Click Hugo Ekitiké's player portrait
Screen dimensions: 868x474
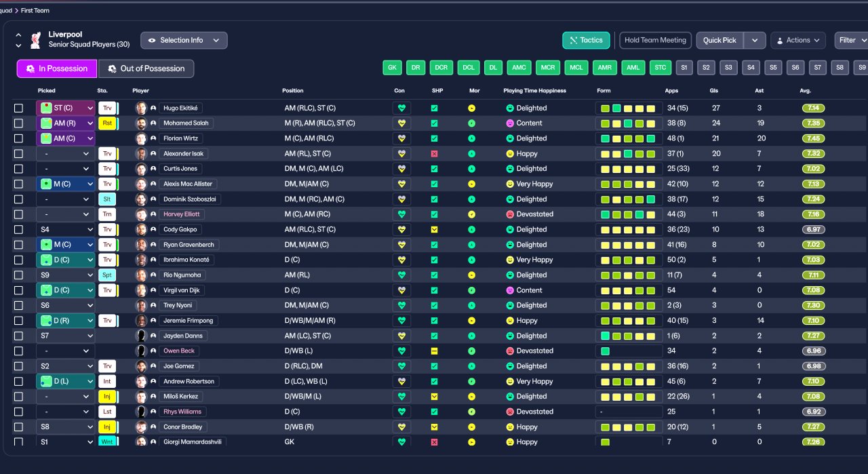click(141, 108)
